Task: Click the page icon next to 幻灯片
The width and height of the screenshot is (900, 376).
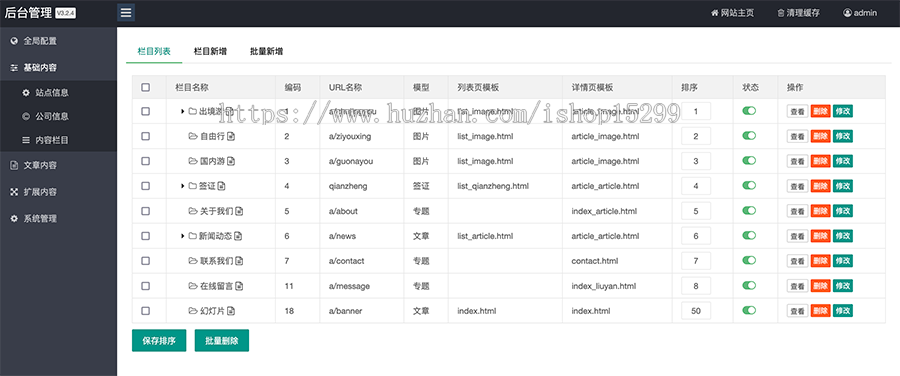Action: click(x=231, y=311)
